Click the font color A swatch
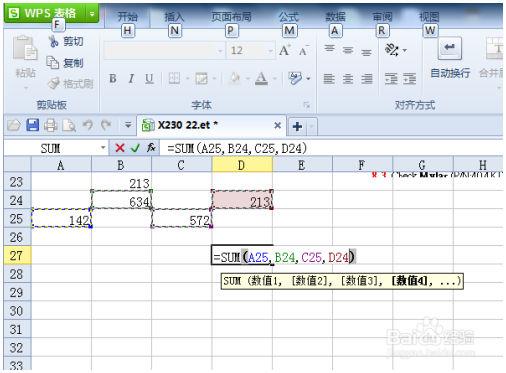 coord(261,79)
